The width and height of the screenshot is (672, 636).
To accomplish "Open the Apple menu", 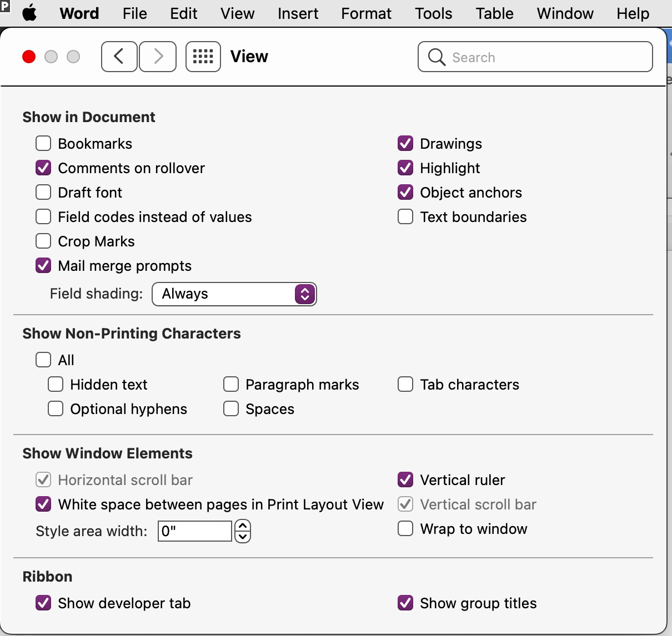I will coord(29,13).
